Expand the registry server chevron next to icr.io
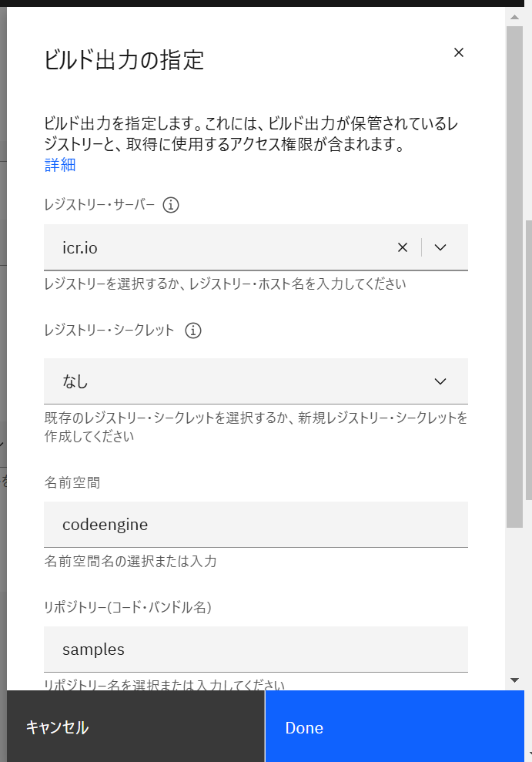 coord(440,247)
